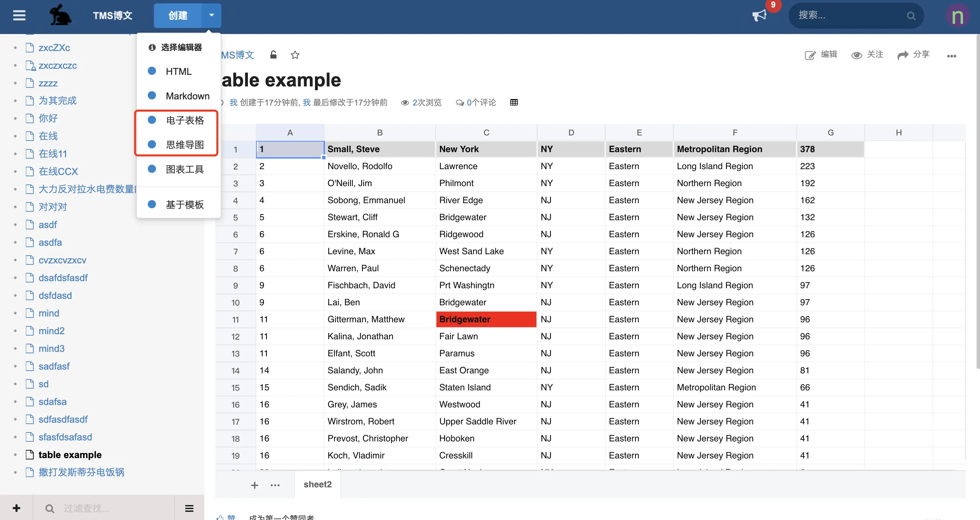The width and height of the screenshot is (980, 520).
Task: Open the user avatar with letter n
Action: point(958,16)
